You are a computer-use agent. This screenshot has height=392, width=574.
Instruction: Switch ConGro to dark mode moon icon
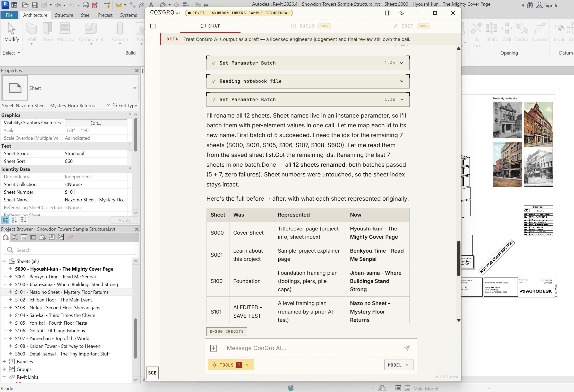click(401, 13)
